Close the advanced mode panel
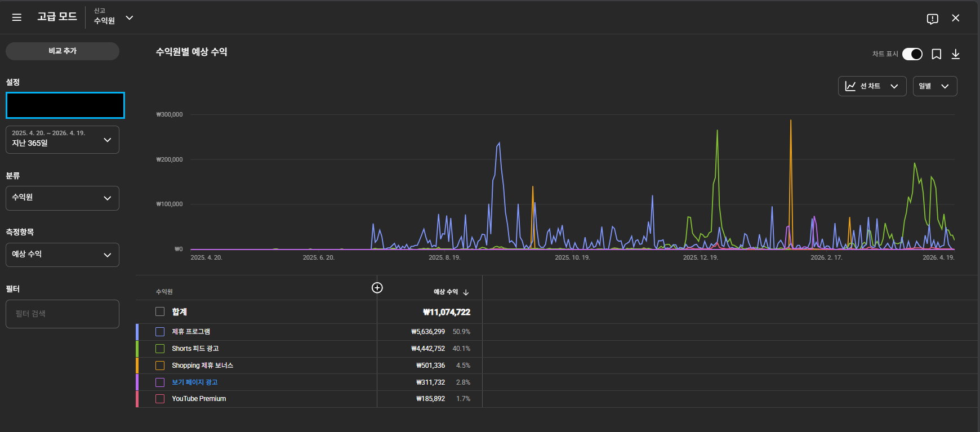 (955, 18)
